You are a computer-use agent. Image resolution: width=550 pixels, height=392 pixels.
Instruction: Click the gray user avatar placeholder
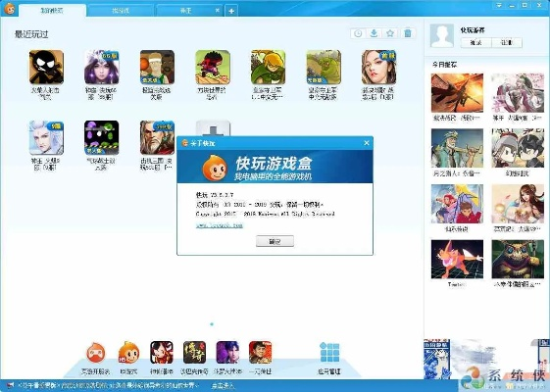[x=442, y=35]
